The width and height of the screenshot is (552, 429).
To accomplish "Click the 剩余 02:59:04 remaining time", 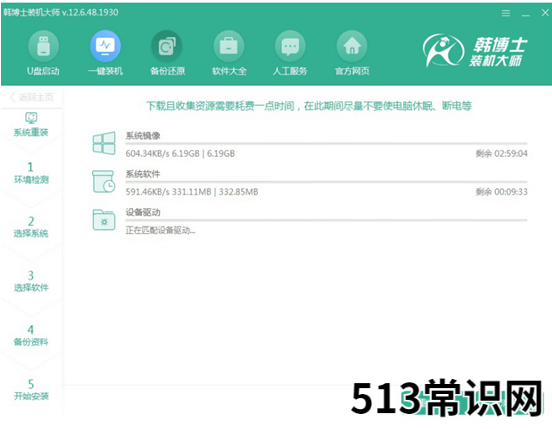I will tap(501, 154).
